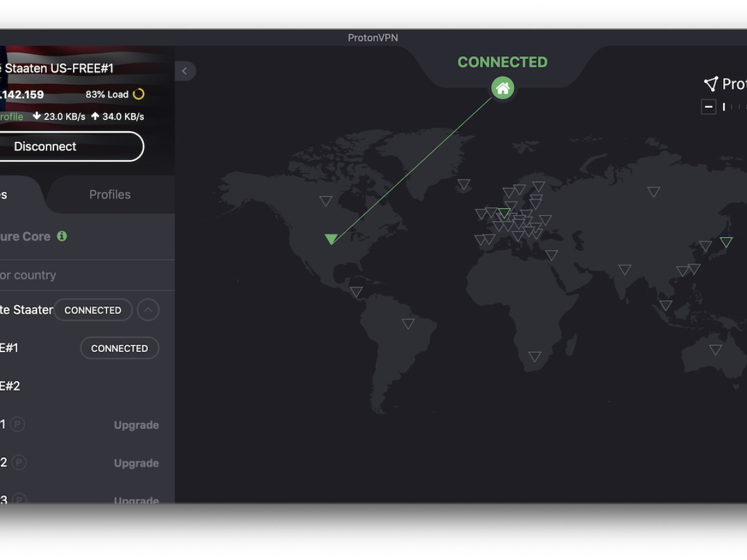Image resolution: width=747 pixels, height=560 pixels.
Task: Click the green home icon below CONNECTED
Action: pos(502,88)
